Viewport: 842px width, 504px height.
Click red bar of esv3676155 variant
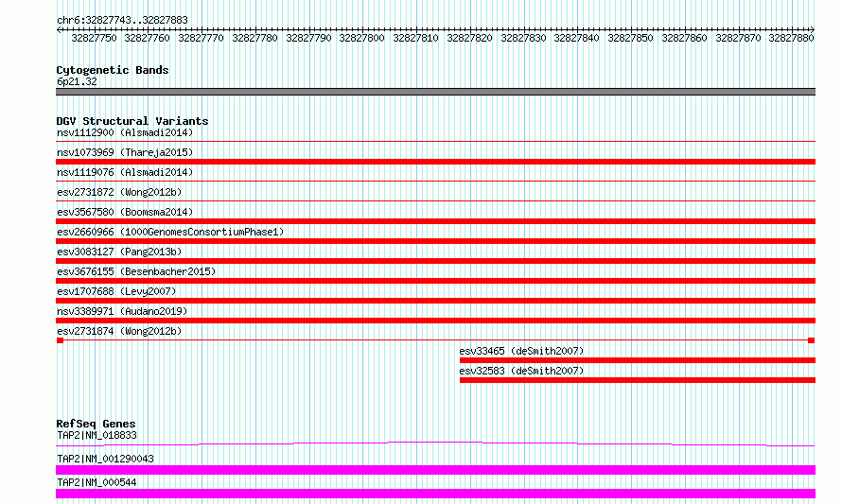coord(435,281)
